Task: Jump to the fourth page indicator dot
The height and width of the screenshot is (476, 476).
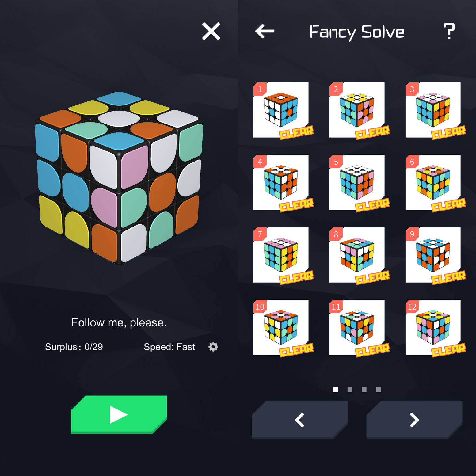Action: [379, 390]
